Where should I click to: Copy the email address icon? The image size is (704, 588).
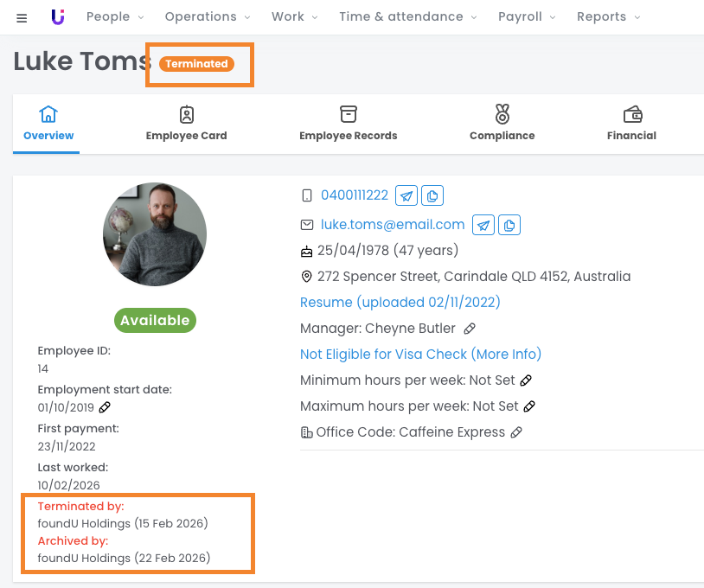point(509,226)
